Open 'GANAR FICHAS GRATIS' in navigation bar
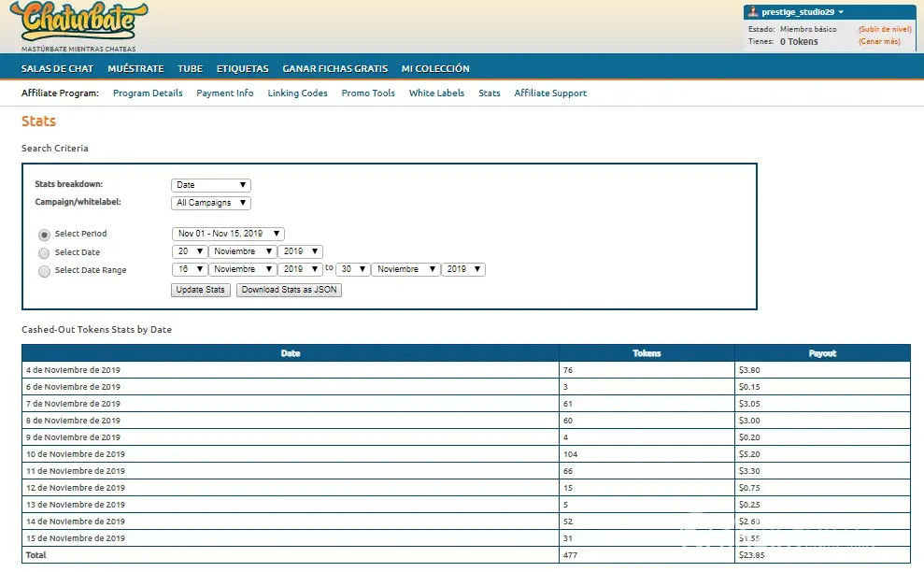This screenshot has height=572, width=924. (x=334, y=68)
